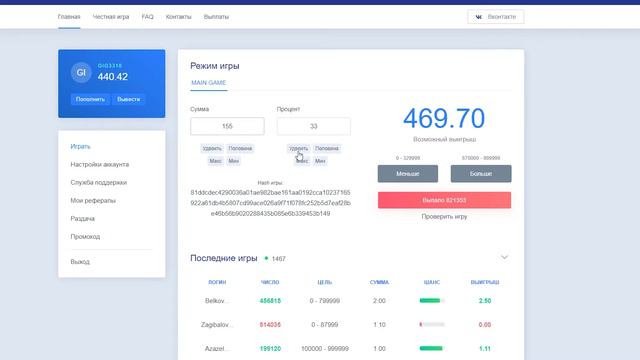Click Макс under the Сумма field
This screenshot has width=640, height=360.
216,161
